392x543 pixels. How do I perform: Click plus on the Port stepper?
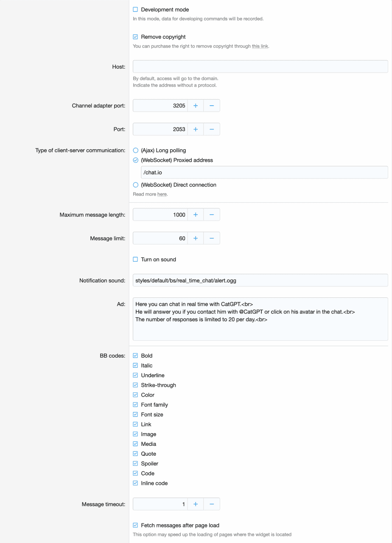click(x=196, y=129)
